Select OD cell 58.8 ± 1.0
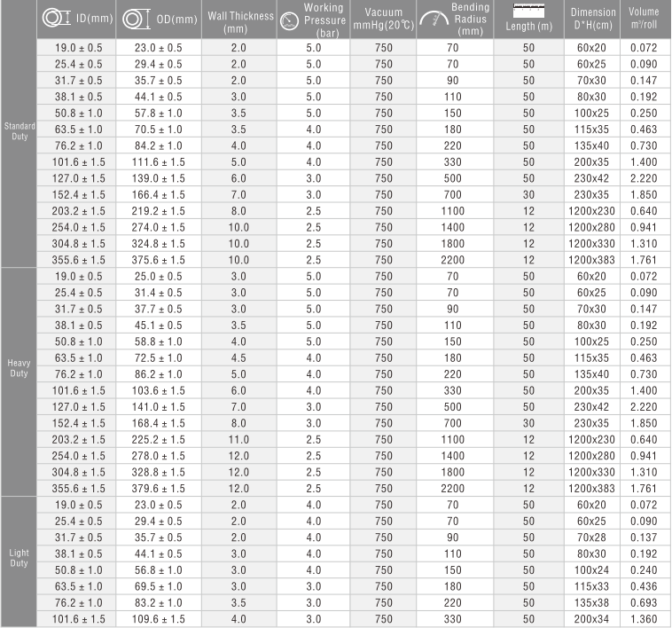The width and height of the screenshot is (672, 628). [158, 341]
